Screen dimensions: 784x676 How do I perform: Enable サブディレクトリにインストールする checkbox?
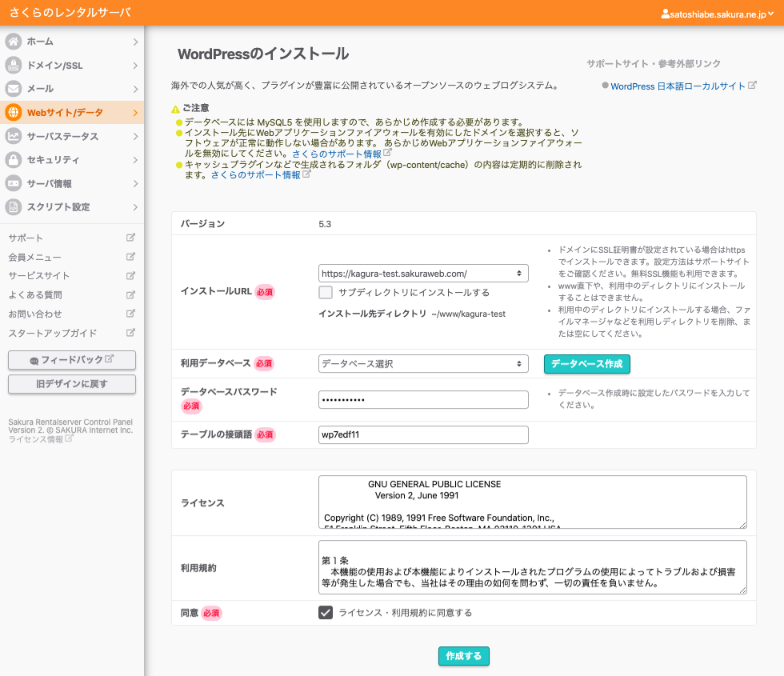(326, 293)
